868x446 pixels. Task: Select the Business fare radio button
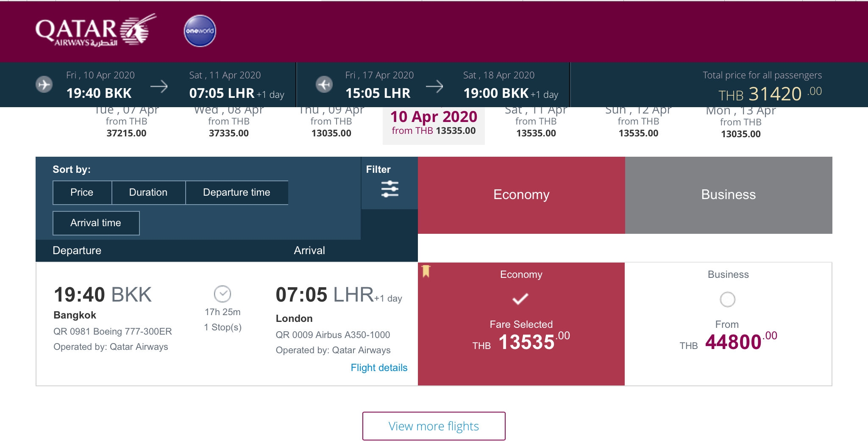[x=728, y=299]
